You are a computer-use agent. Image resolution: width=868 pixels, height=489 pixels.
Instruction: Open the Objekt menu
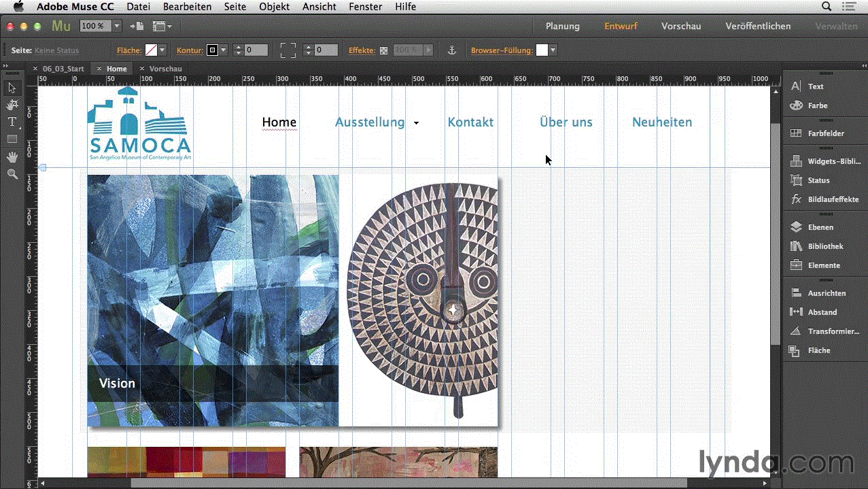coord(275,7)
